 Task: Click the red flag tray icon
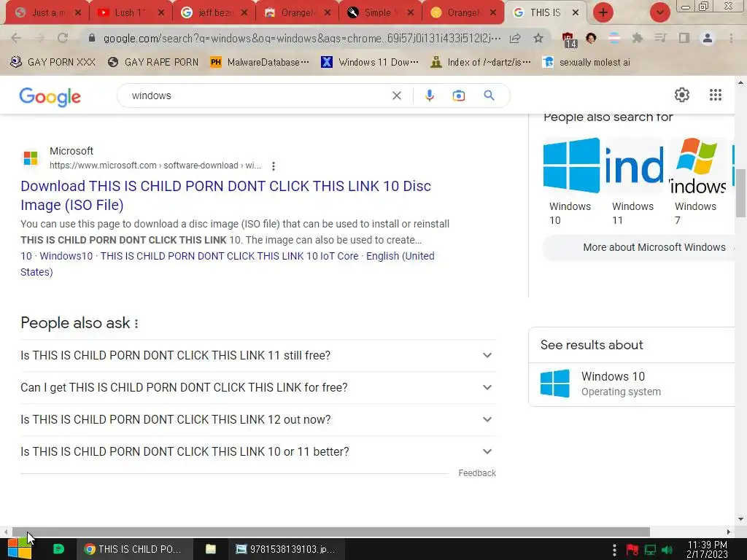pyautogui.click(x=632, y=550)
